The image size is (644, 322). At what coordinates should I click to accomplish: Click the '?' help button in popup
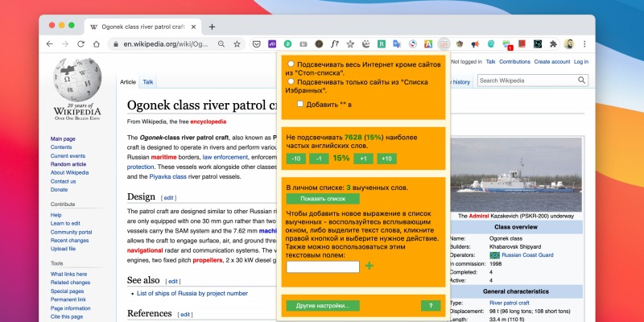431,306
